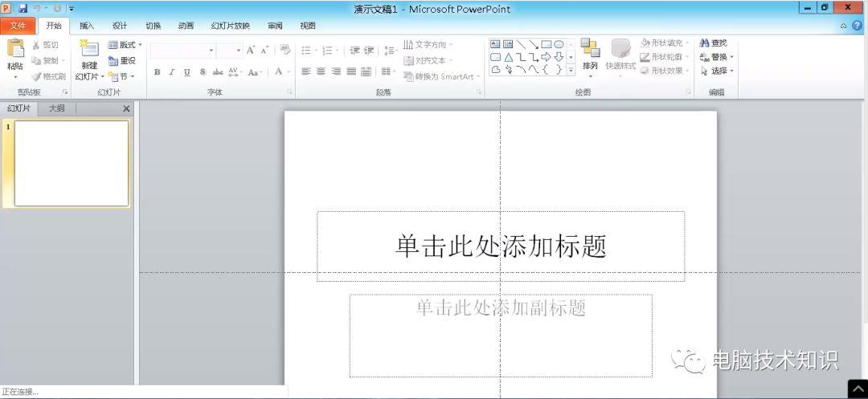Adjust character spacing with the AV icon
This screenshot has width=868, height=399.
pos(233,71)
